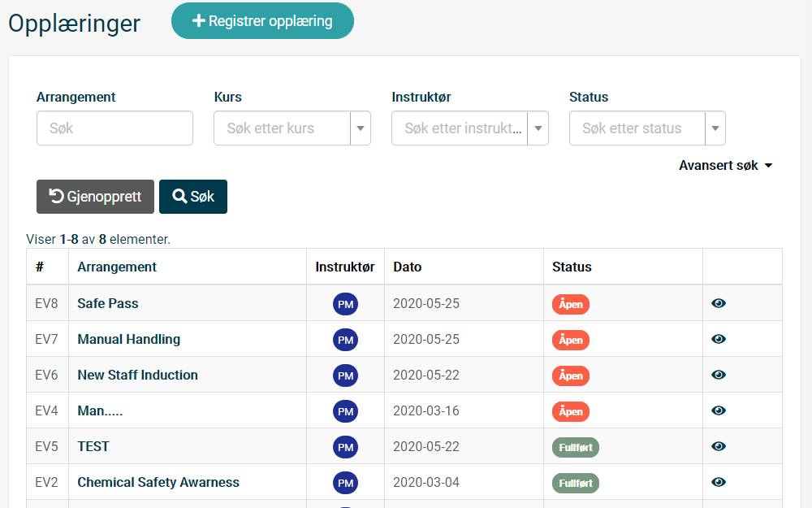Click the PM avatar in the Man..... row
The height and width of the screenshot is (508, 812).
pos(345,411)
